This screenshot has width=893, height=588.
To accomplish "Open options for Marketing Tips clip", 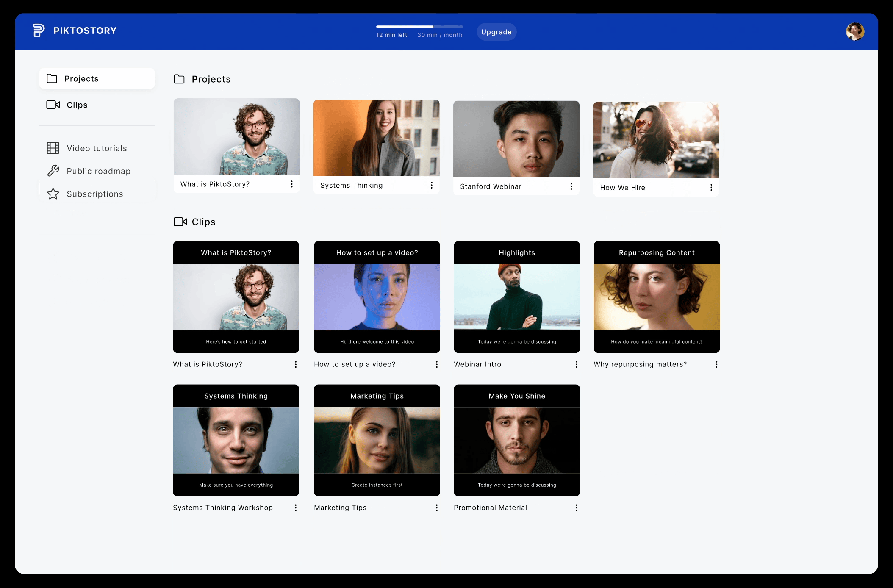I will click(436, 508).
